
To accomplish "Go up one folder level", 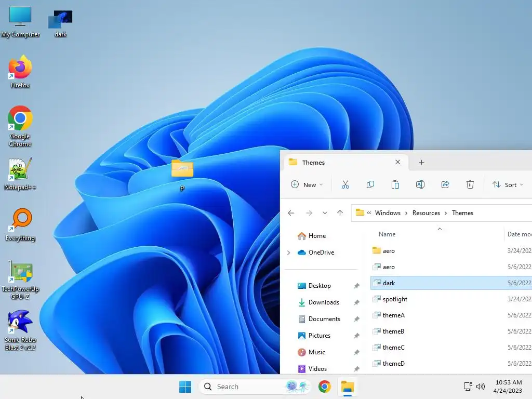I will (340, 213).
